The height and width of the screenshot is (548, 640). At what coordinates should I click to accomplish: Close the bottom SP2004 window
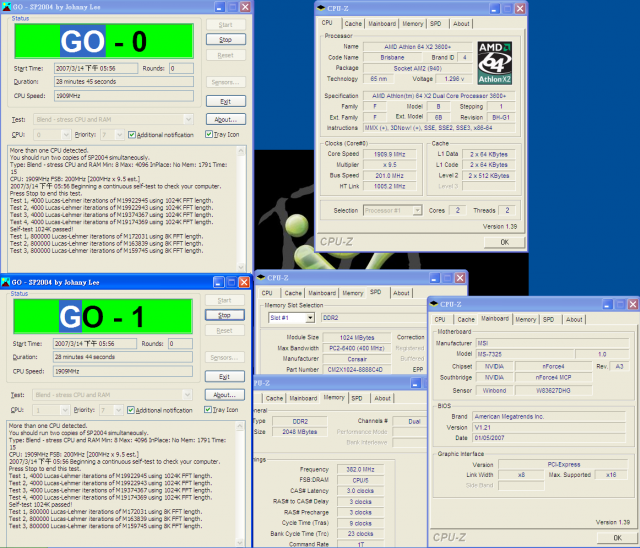244,282
